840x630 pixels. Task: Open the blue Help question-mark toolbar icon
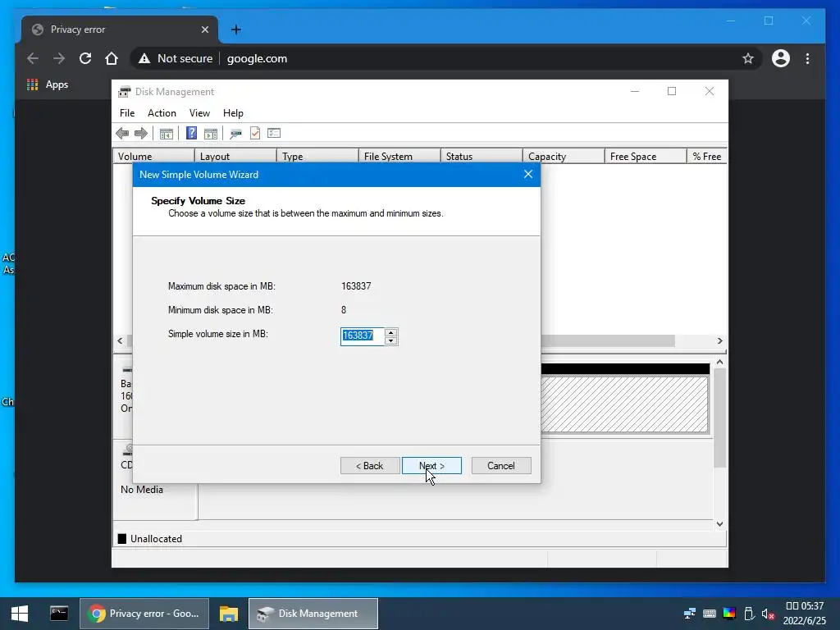coord(191,133)
